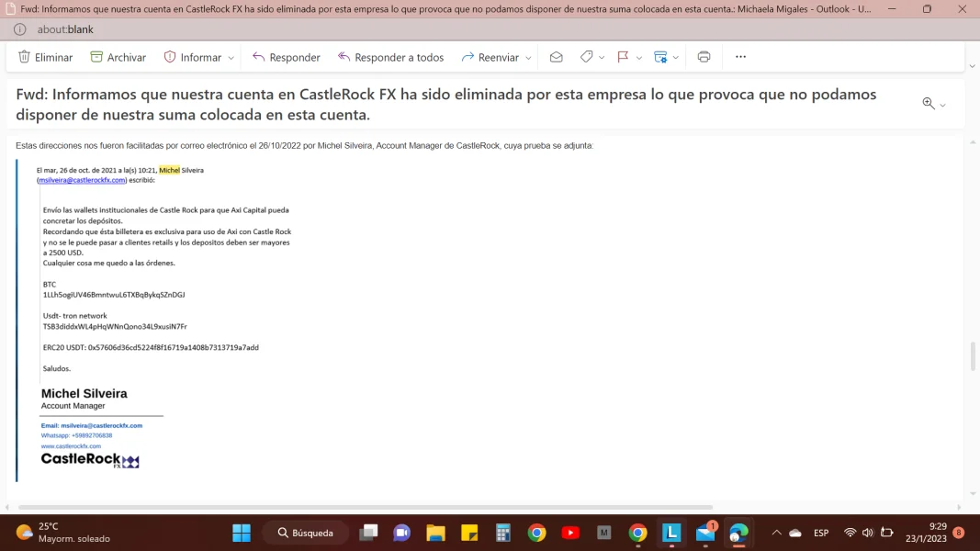Click the quick steps rules icon
980x551 pixels.
pos(660,57)
